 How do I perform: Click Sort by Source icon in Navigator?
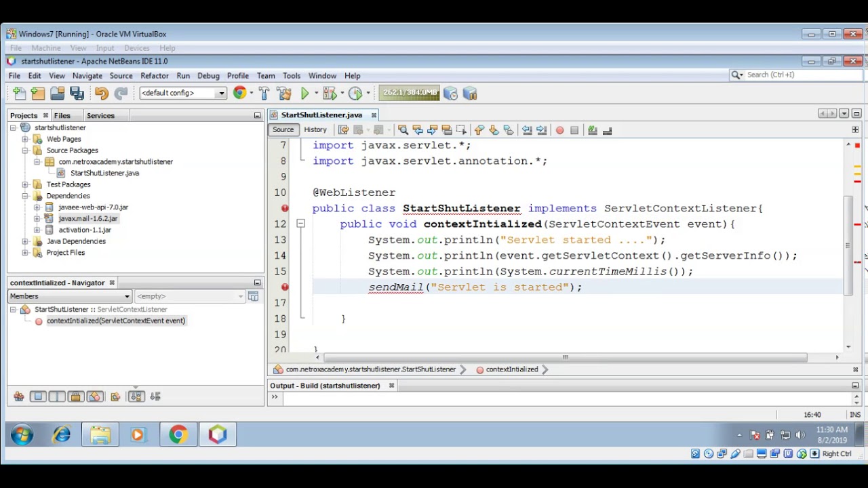pyautogui.click(x=155, y=396)
